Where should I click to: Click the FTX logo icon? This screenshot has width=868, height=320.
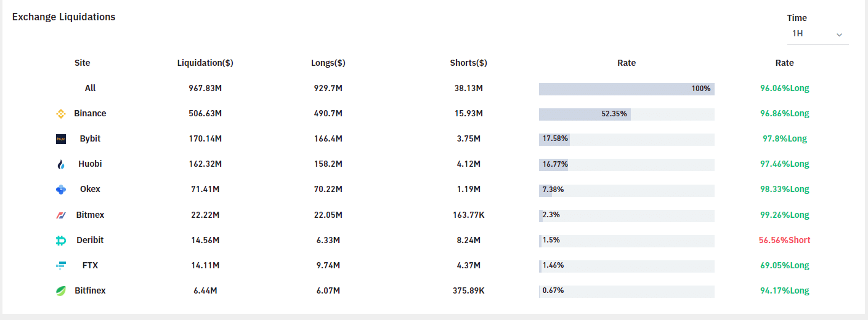pos(61,266)
